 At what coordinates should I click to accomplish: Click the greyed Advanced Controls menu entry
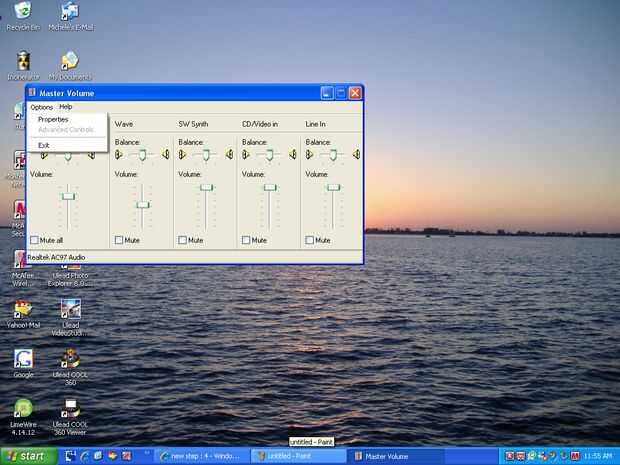pos(67,130)
